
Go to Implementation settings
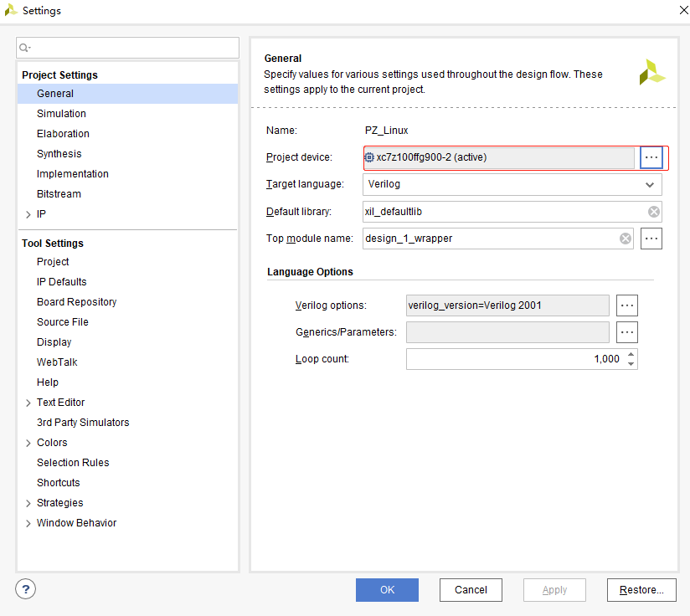pos(73,174)
